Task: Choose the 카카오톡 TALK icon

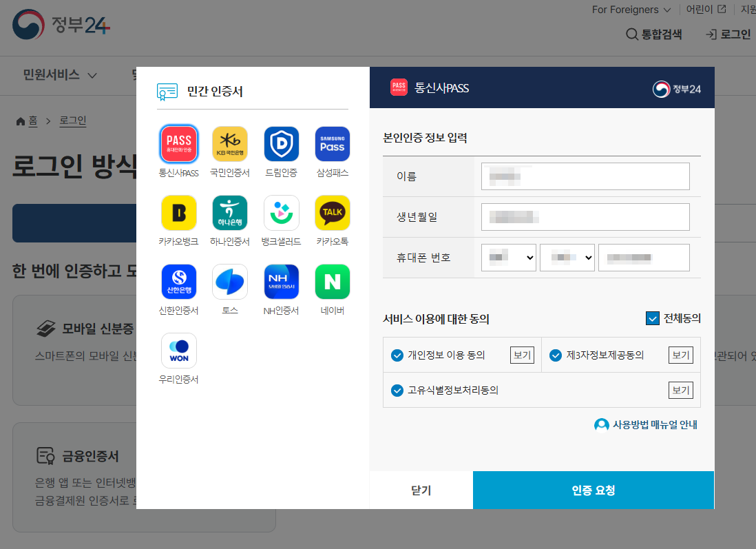Action: (x=332, y=213)
